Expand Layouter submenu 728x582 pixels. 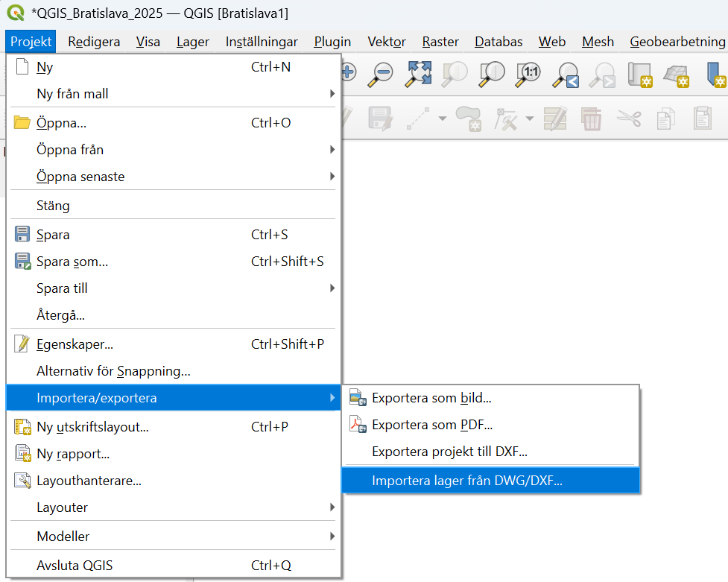[x=332, y=507]
